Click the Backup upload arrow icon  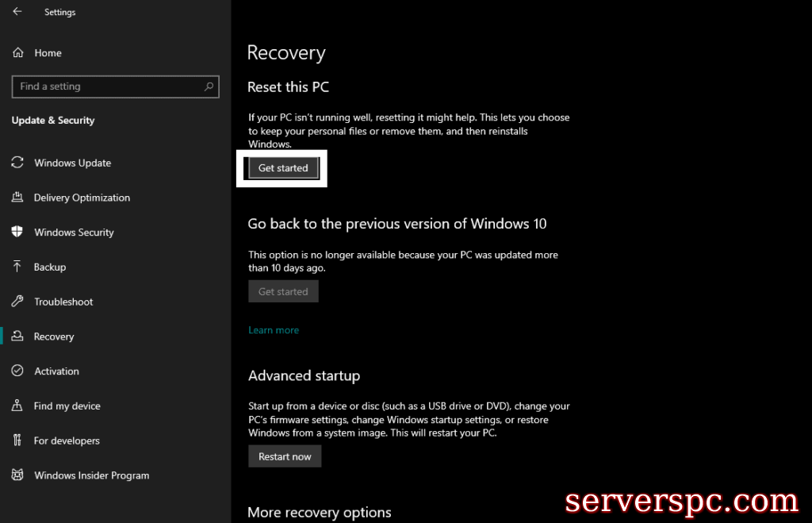point(17,267)
